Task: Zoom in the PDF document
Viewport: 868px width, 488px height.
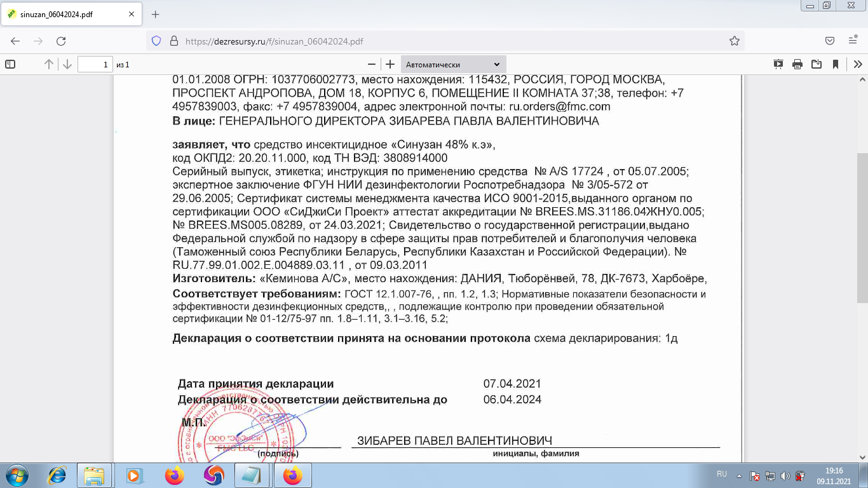Action: [390, 64]
